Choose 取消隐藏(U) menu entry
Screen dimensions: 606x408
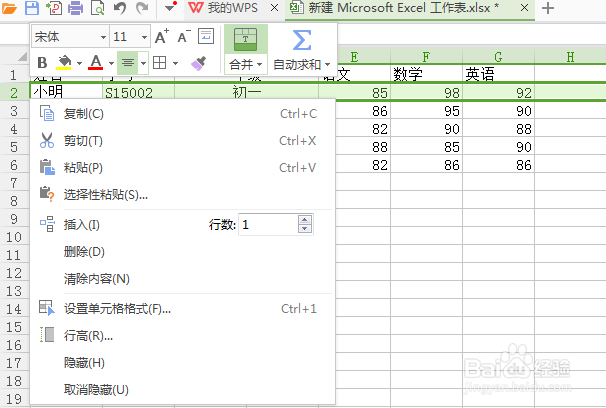[182, 389]
